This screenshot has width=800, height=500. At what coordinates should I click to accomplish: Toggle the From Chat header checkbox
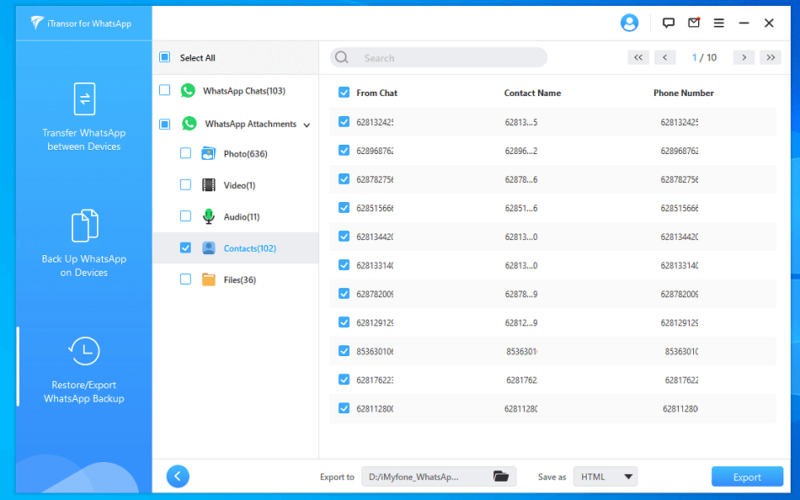click(x=344, y=92)
